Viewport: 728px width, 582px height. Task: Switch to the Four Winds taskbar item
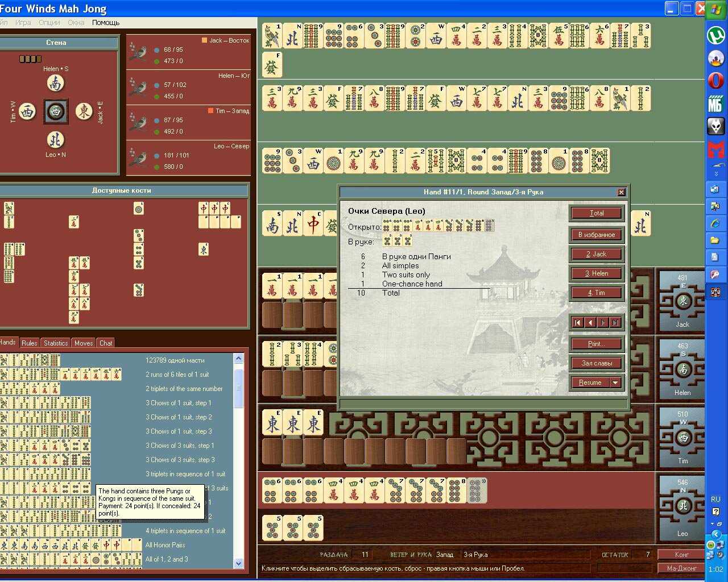pos(715,292)
